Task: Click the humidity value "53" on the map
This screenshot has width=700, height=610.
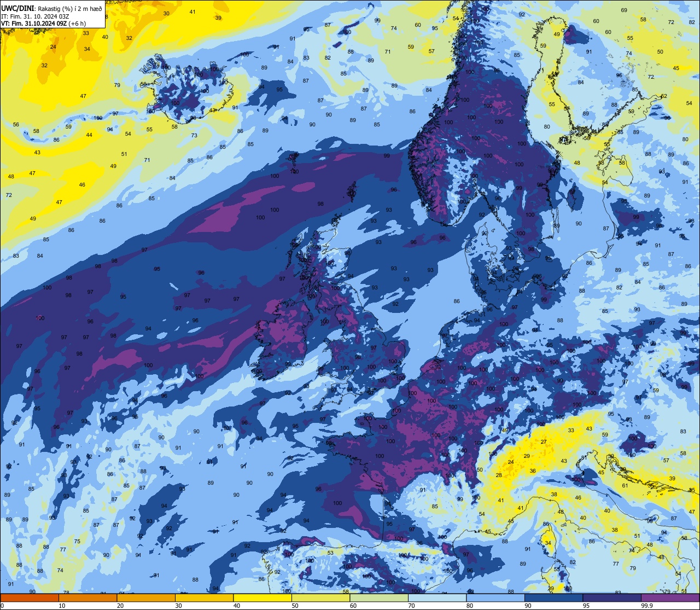Action: (330, 553)
